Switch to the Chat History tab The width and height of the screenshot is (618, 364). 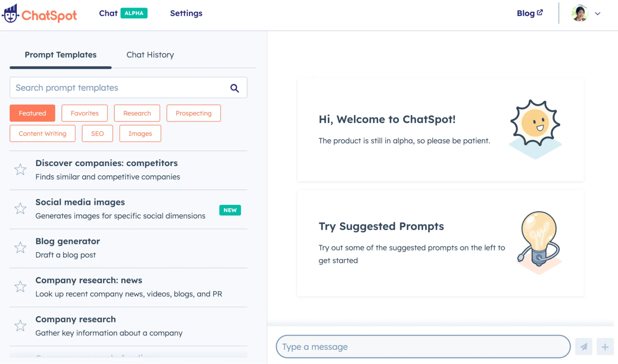(150, 55)
